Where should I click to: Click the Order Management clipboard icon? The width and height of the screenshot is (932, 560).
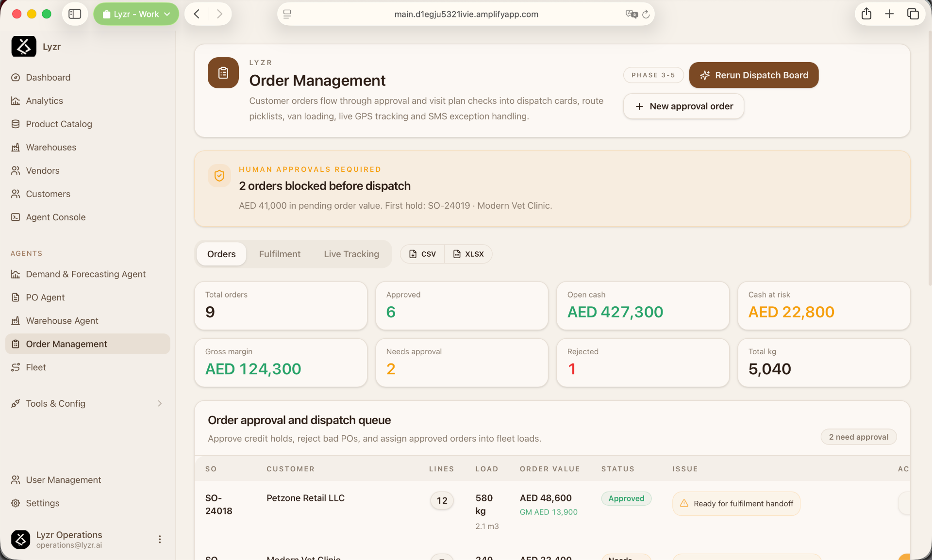223,73
